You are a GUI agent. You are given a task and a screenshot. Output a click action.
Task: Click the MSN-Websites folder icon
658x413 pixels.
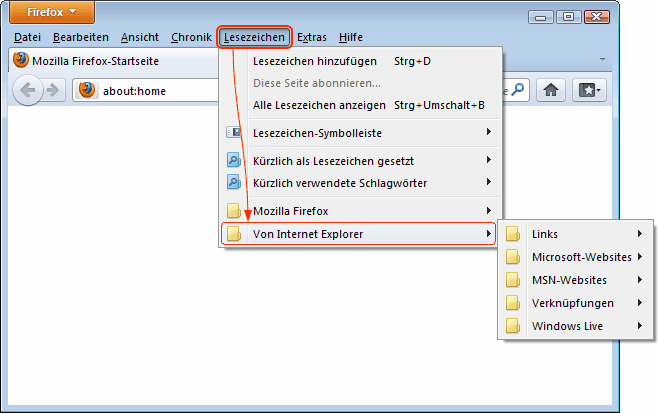pyautogui.click(x=512, y=280)
